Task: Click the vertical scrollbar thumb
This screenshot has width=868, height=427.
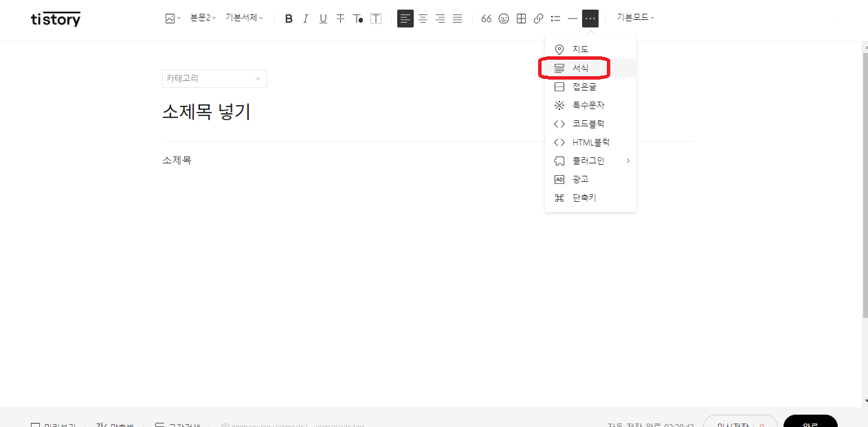Action: (x=865, y=184)
